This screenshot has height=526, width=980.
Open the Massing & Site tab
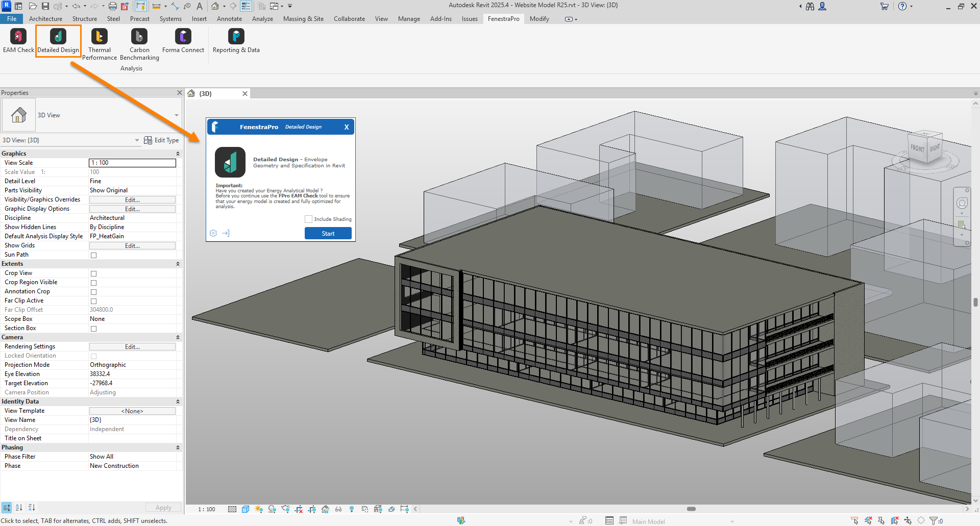303,19
